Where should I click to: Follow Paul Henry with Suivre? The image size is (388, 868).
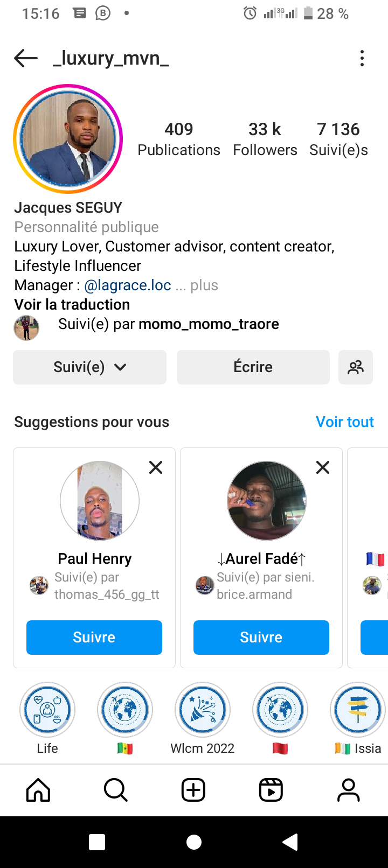94,638
